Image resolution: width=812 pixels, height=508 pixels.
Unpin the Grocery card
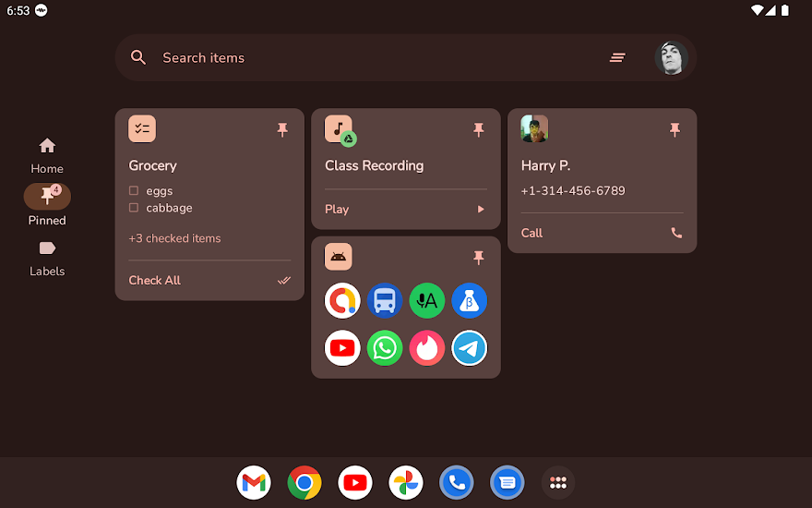[282, 130]
